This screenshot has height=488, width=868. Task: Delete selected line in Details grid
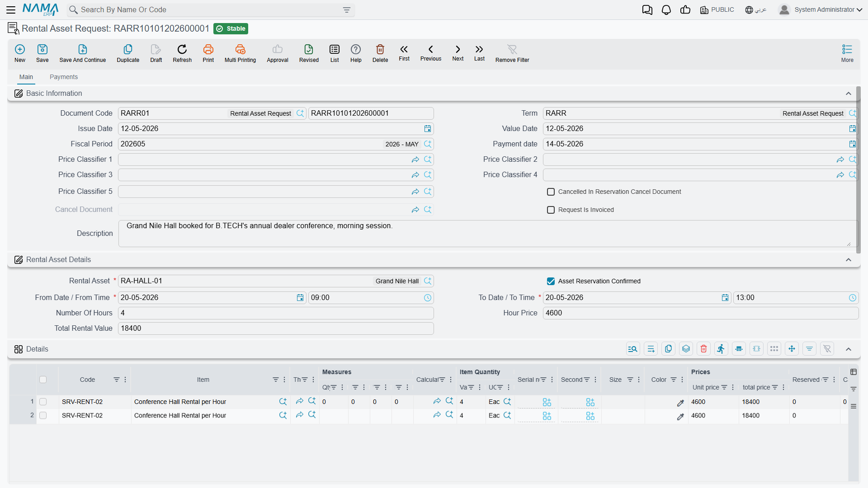coord(703,349)
